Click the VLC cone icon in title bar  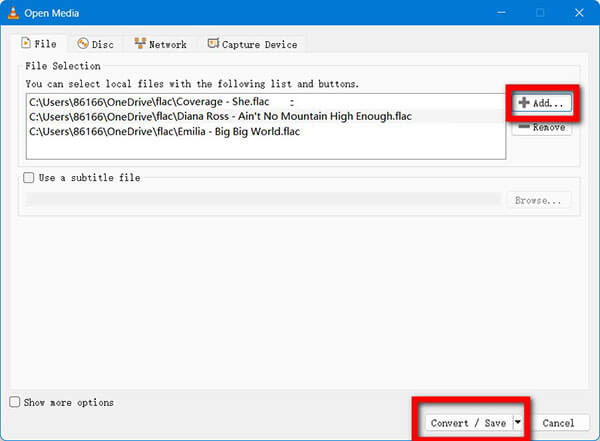[13, 13]
